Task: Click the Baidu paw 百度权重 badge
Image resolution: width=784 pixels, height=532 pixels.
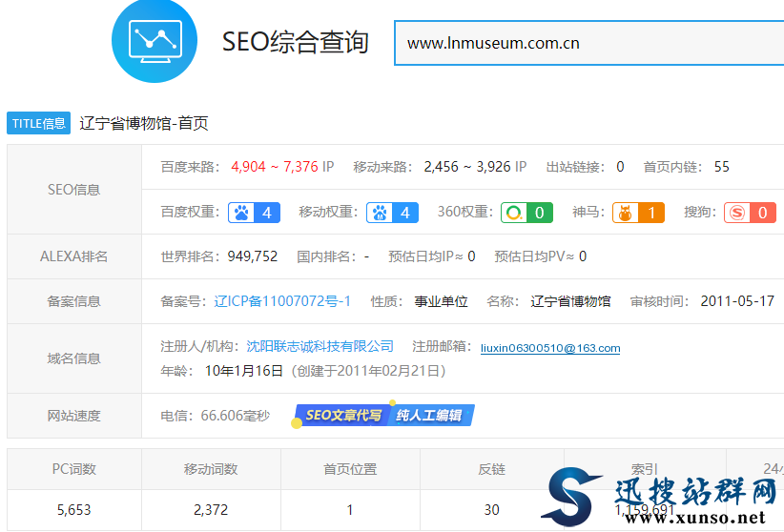Action: pos(254,213)
